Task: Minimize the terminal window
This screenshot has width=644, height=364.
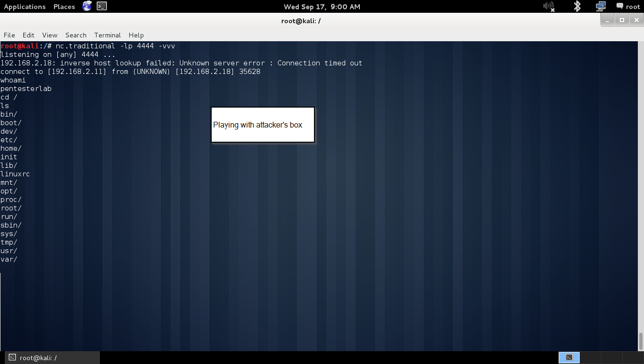Action: (608, 20)
